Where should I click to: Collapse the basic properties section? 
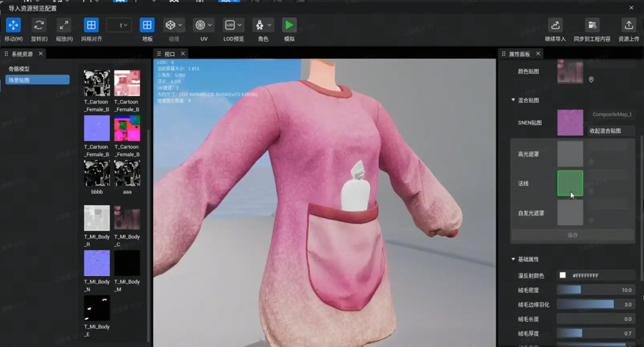(x=513, y=259)
